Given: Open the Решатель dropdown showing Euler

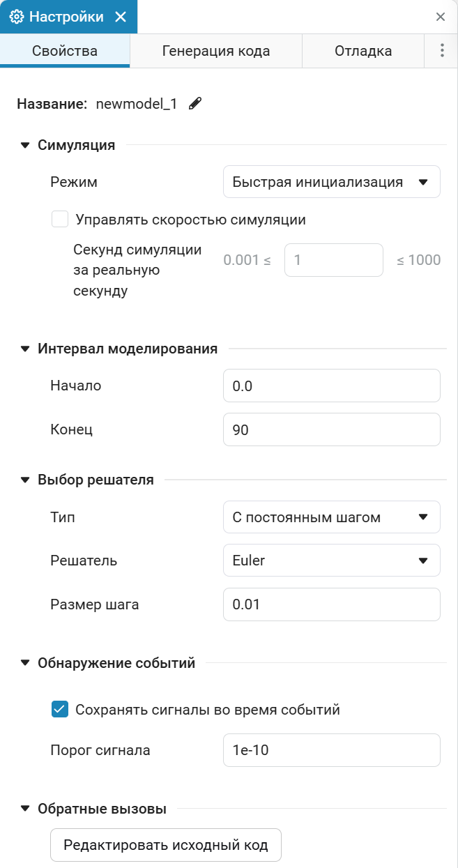Looking at the screenshot, I should coord(332,561).
